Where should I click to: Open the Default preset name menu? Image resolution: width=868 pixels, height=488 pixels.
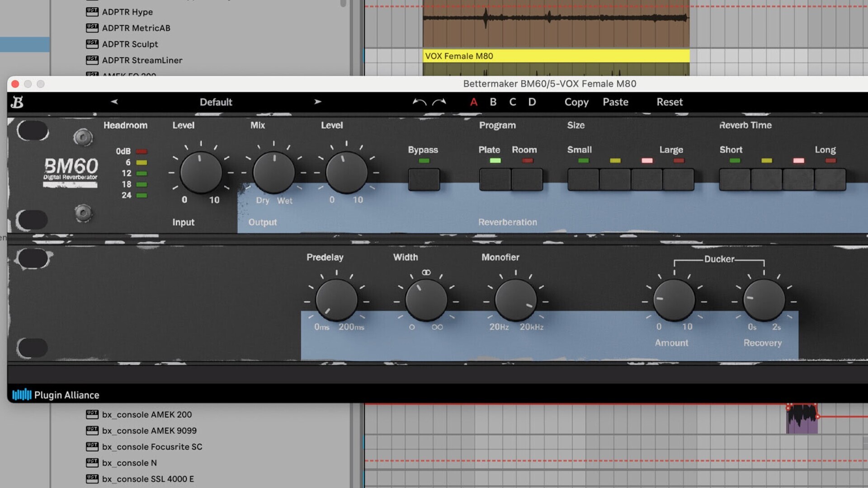pos(216,102)
